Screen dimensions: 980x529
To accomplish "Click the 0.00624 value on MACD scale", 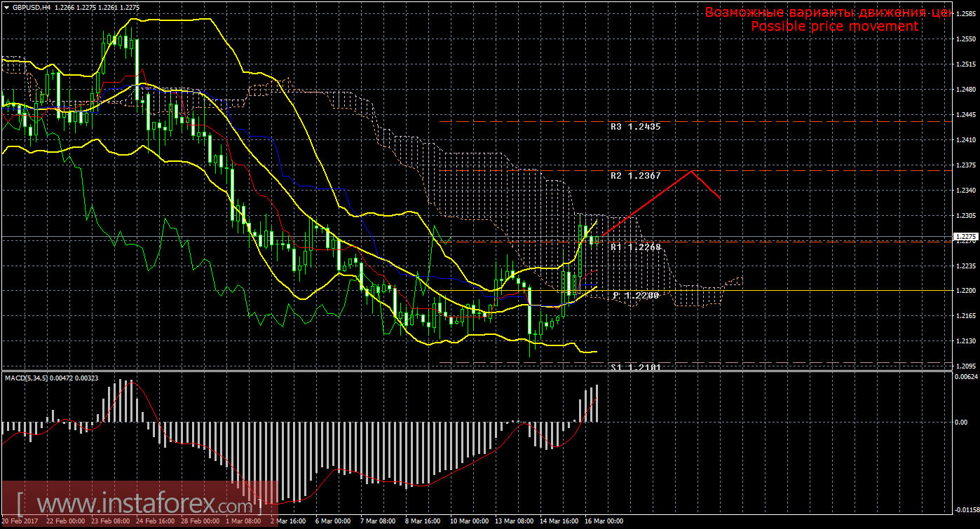I will (x=966, y=377).
